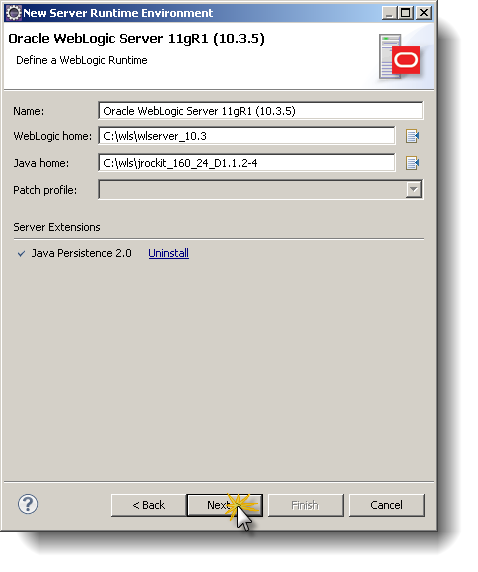The image size is (478, 572).
Task: Minimize the New Server Runtime Environment window
Action: [389, 13]
